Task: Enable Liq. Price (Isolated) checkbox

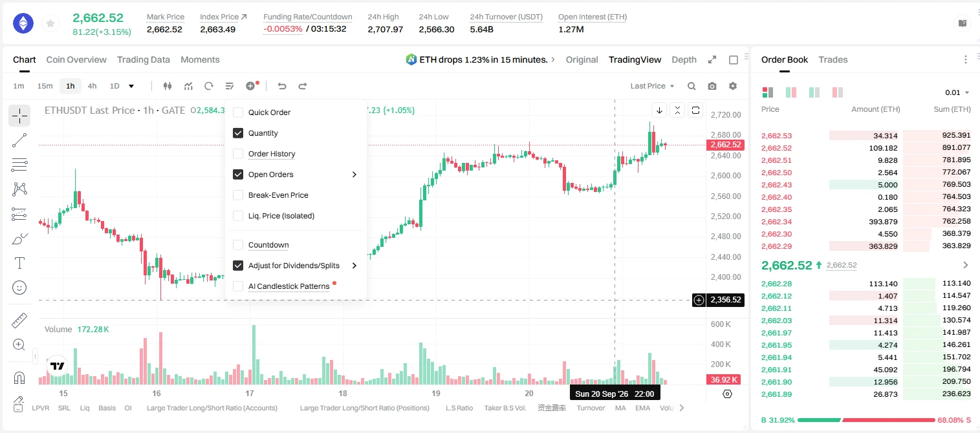Action: pos(238,216)
